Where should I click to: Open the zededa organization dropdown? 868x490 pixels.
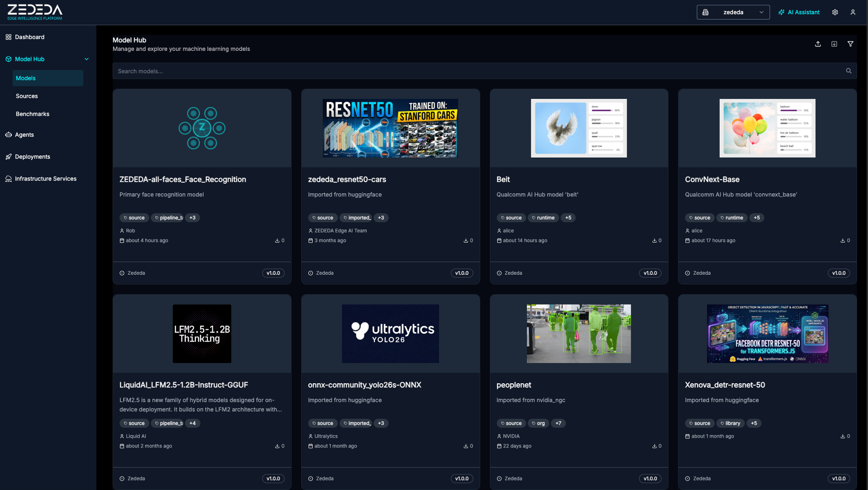pyautogui.click(x=733, y=12)
